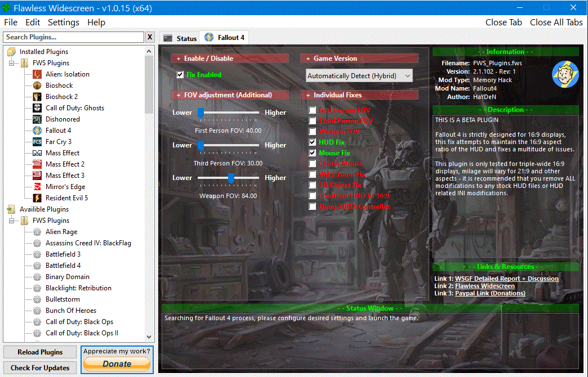
Task: Click Close Tab
Action: pyautogui.click(x=504, y=23)
